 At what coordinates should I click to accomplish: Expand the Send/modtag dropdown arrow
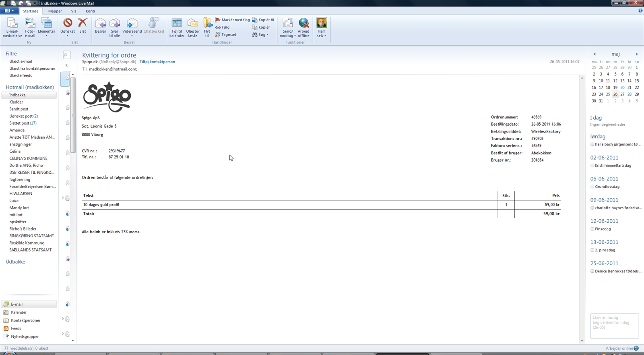click(295, 36)
